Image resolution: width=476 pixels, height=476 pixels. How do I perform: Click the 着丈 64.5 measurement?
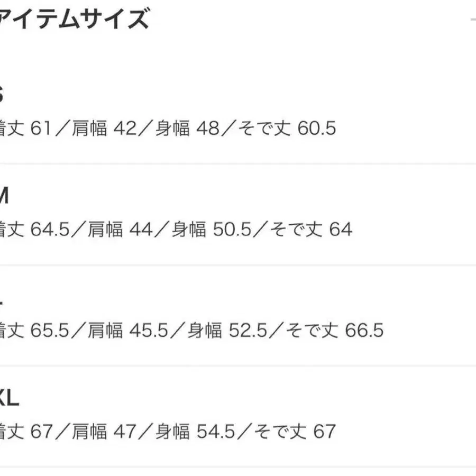coord(34,230)
